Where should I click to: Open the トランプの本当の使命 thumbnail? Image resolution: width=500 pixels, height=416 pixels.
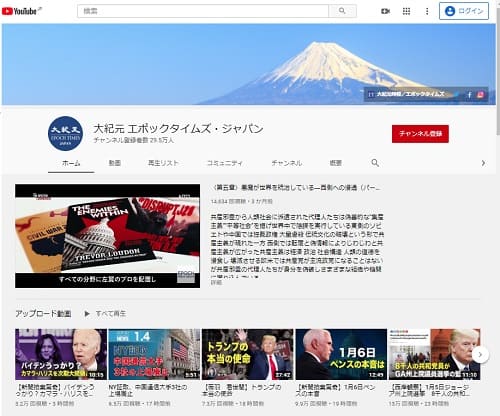pyautogui.click(x=248, y=354)
